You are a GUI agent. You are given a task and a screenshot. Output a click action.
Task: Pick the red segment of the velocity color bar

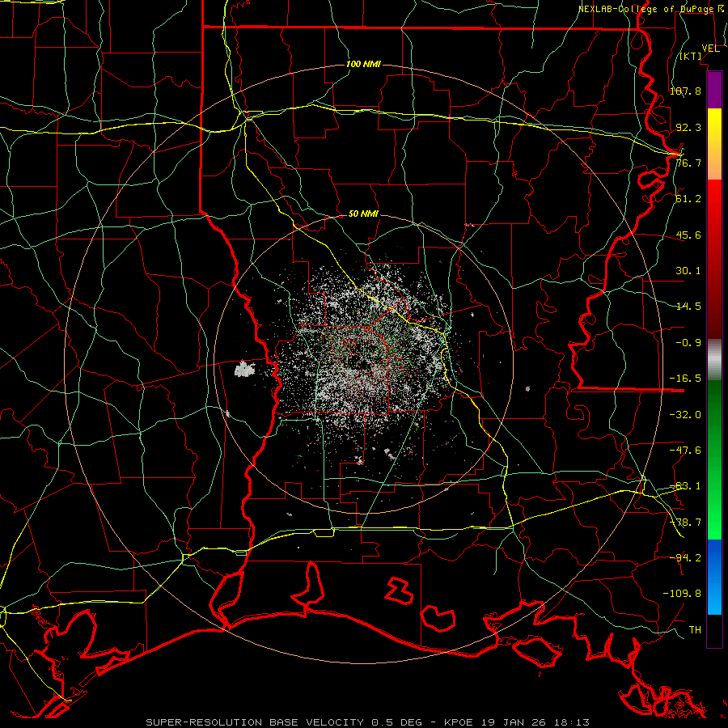coord(714,259)
